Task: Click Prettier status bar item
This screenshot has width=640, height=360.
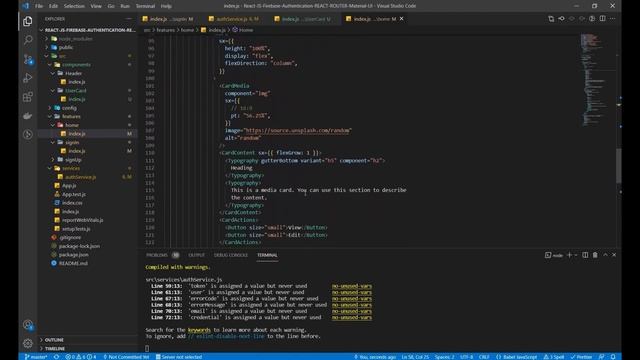Action: [x=581, y=357]
